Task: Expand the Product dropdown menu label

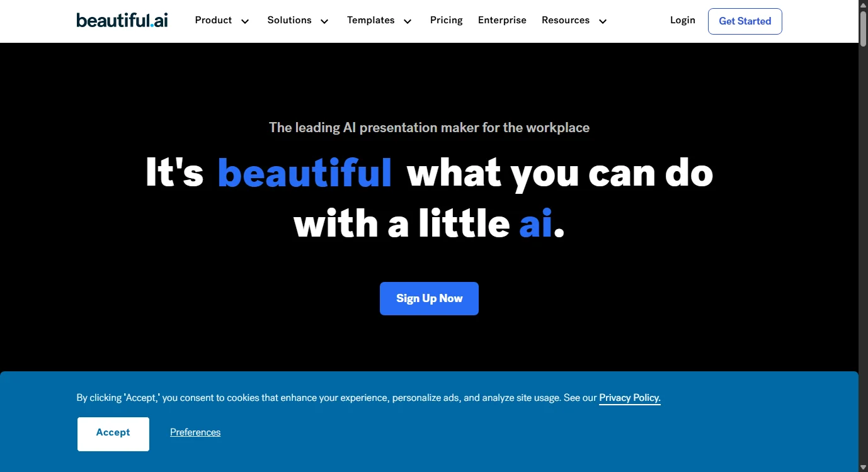Action: [x=214, y=20]
